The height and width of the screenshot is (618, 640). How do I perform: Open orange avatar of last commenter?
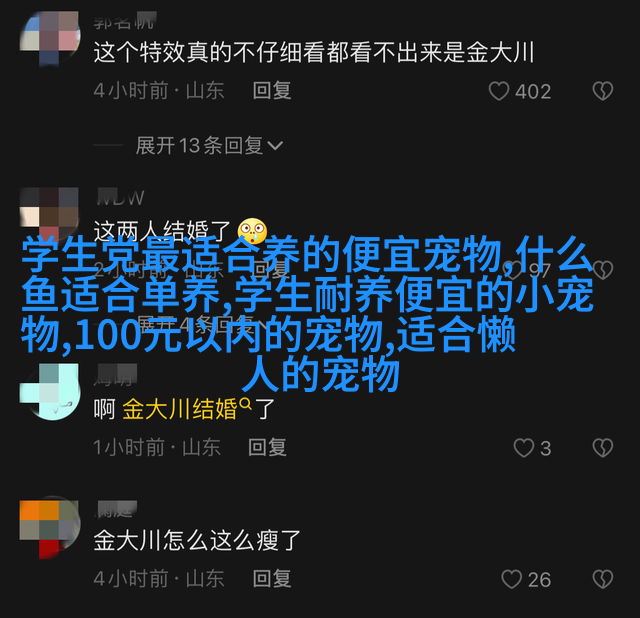(x=50, y=528)
